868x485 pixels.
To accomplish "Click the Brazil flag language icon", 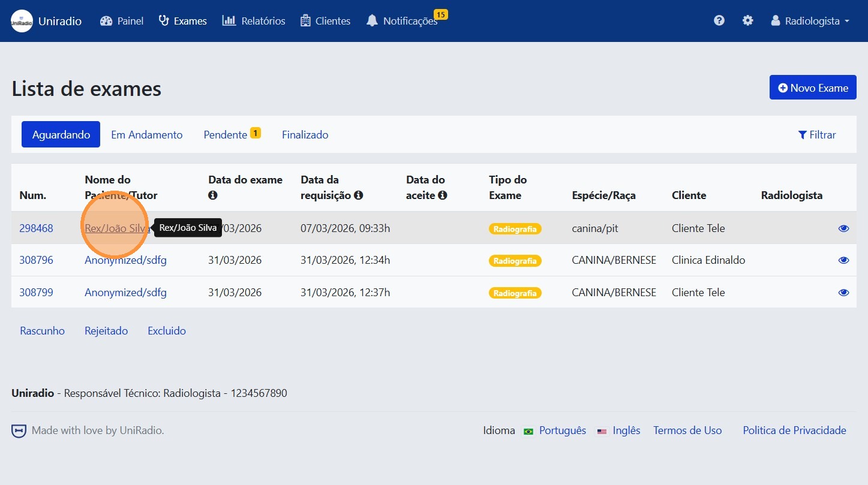I will (528, 431).
